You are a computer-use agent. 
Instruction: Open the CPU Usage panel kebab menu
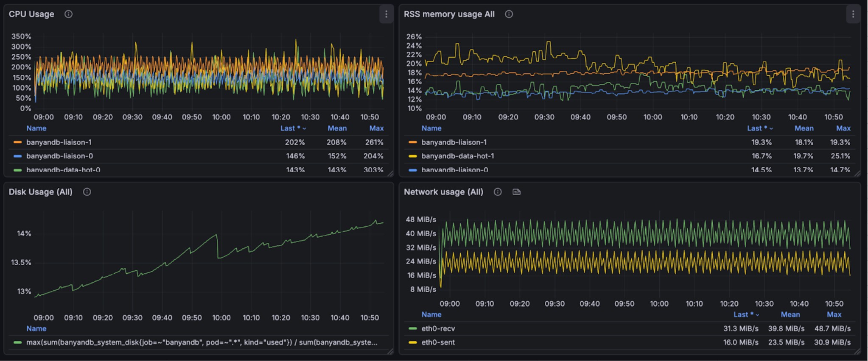pyautogui.click(x=386, y=14)
